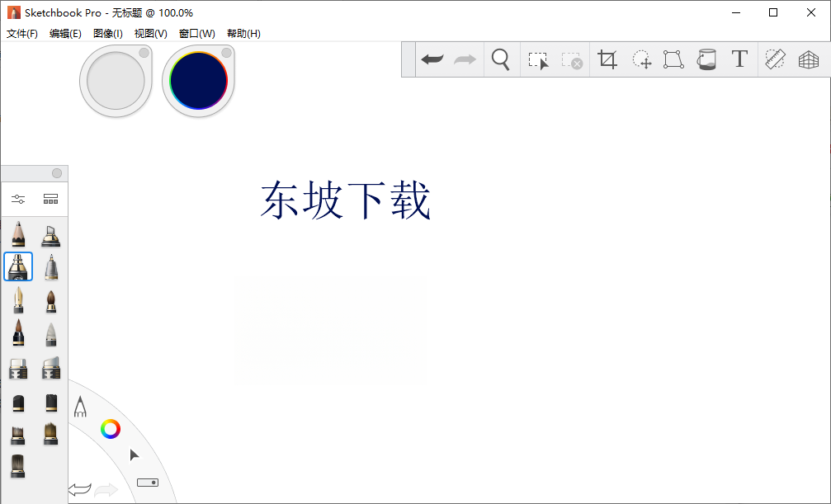831x504 pixels.
Task: Select the right black flat marker
Action: 51,403
